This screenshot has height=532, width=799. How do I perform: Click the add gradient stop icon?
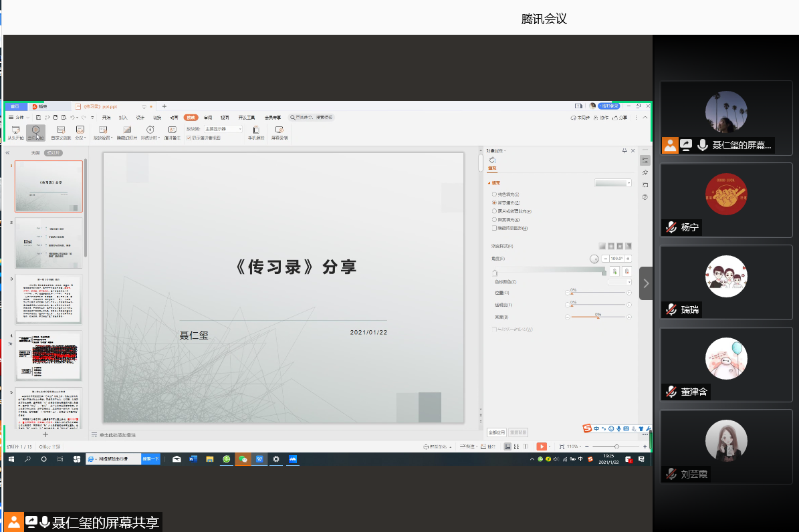point(614,271)
